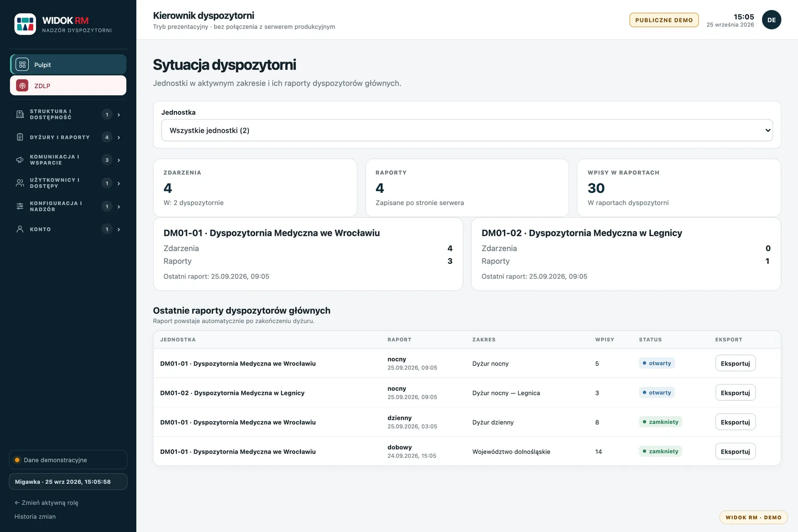This screenshot has width=798, height=532.
Task: Click the Dyżury i raporty document icon
Action: [20, 137]
